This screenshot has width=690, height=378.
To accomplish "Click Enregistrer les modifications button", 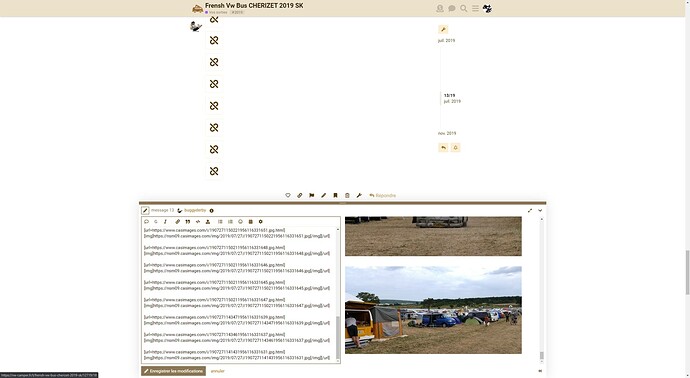I will pos(173,371).
